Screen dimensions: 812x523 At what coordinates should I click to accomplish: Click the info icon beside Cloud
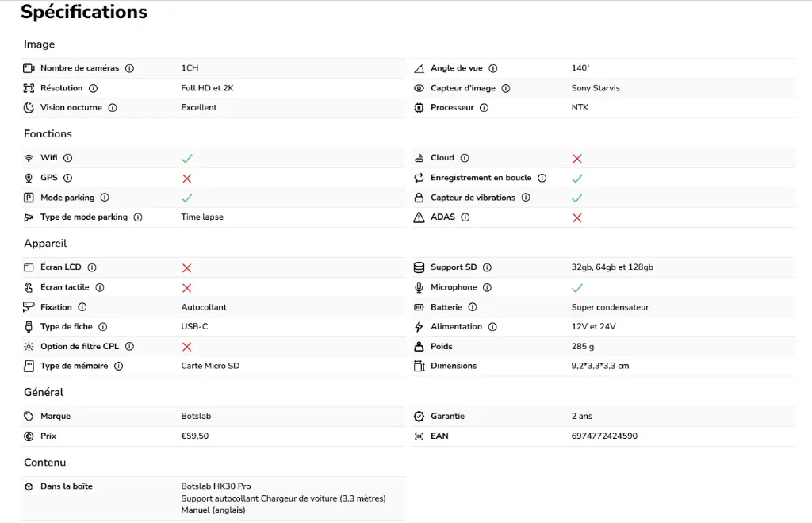click(465, 158)
